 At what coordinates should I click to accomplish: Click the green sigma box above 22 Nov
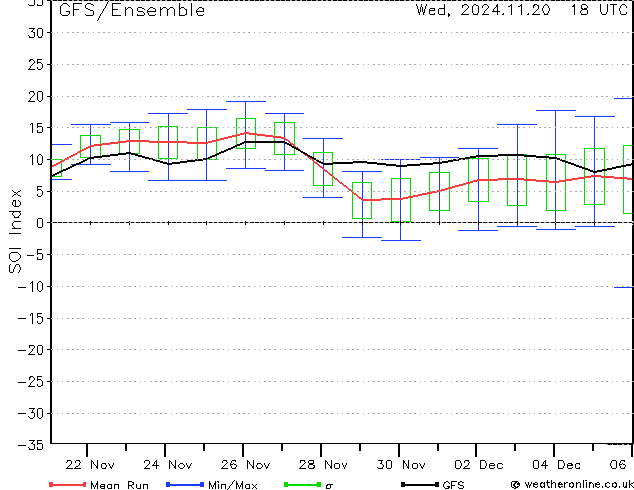90,146
